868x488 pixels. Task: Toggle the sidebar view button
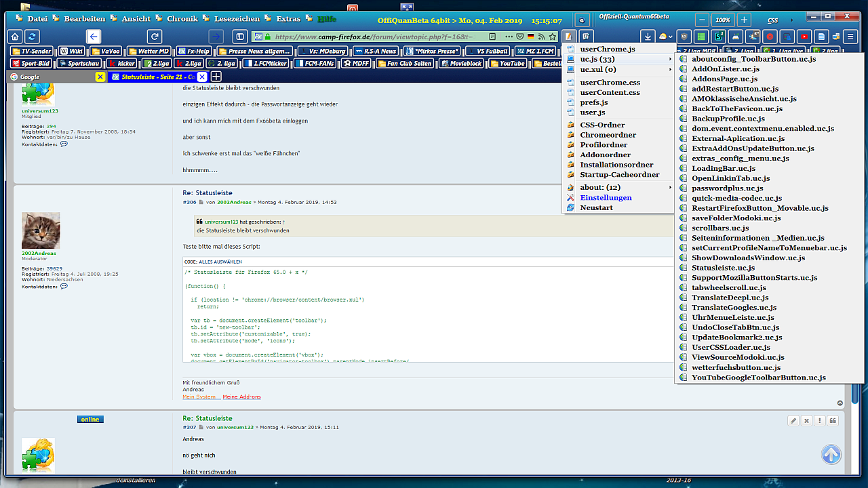pos(239,37)
